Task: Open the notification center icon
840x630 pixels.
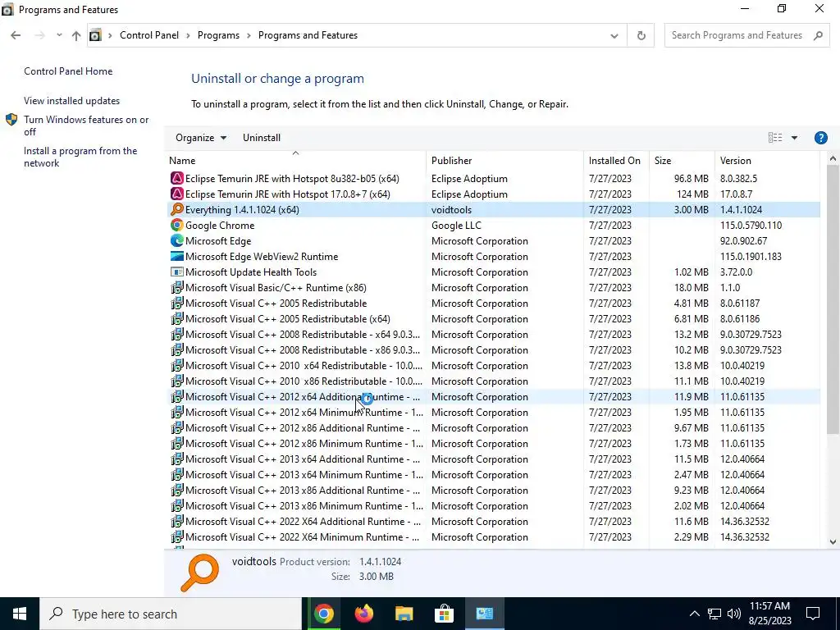Action: (x=813, y=614)
